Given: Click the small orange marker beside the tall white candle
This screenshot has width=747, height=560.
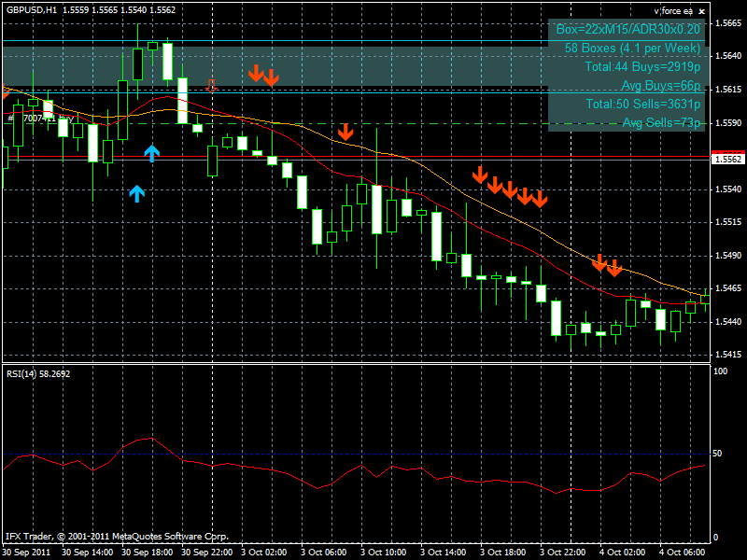Looking at the screenshot, I should point(212,87).
